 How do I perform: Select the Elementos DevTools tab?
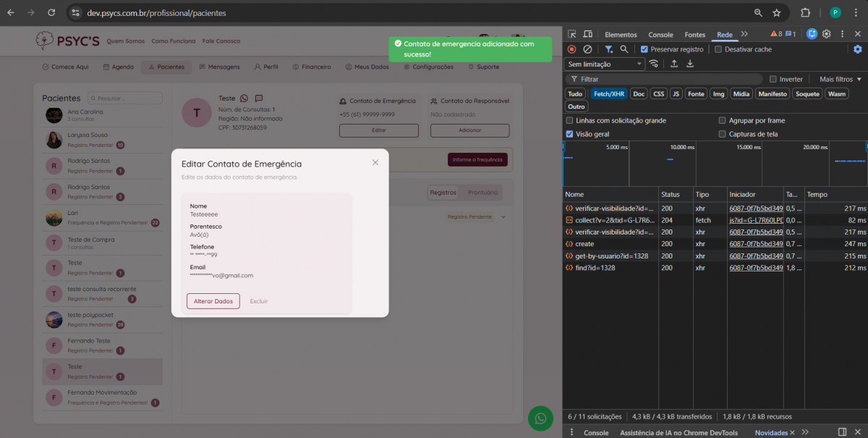pos(621,35)
